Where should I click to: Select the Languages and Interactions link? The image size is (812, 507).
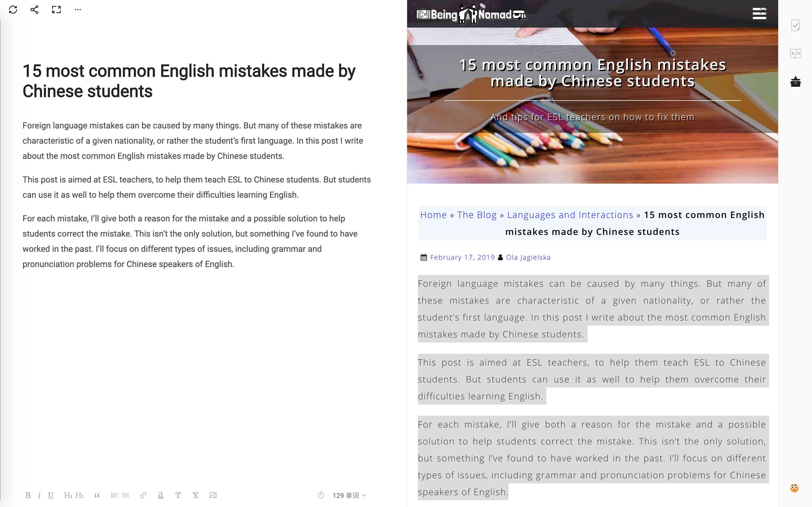570,214
